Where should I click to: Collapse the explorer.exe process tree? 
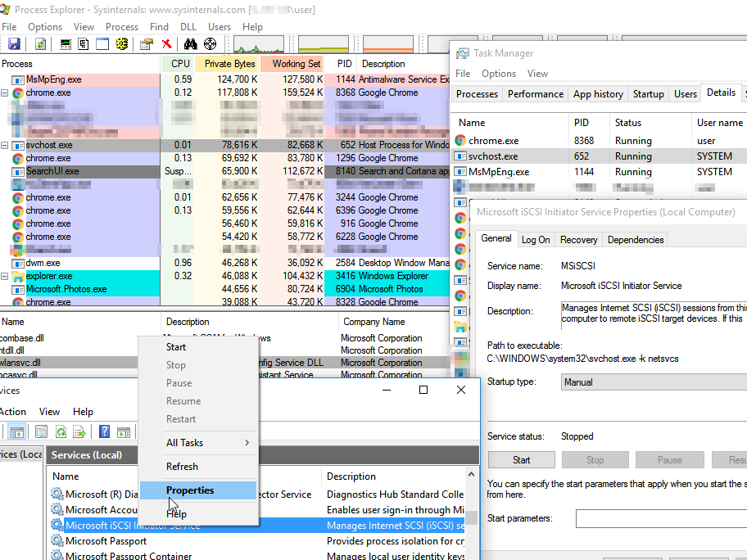click(x=4, y=276)
